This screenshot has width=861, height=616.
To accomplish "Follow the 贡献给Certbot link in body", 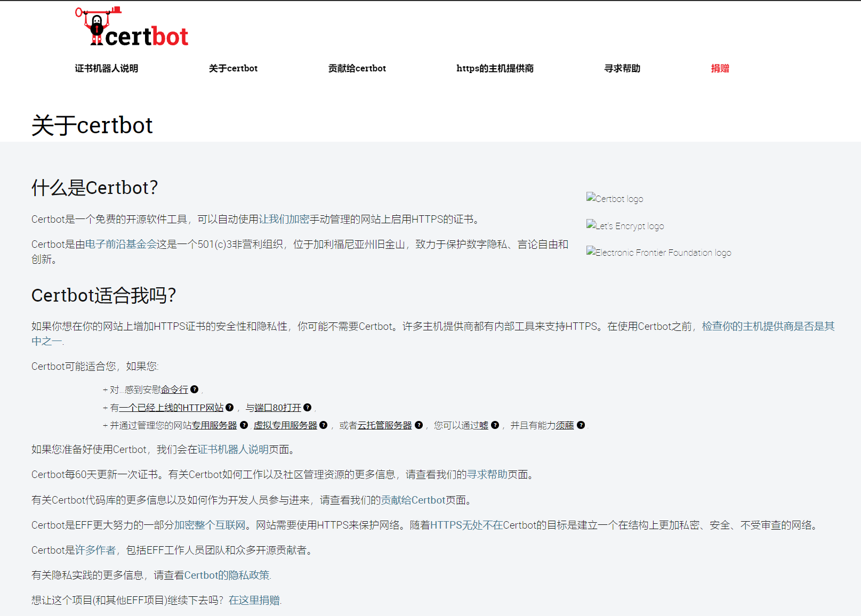I will click(413, 500).
